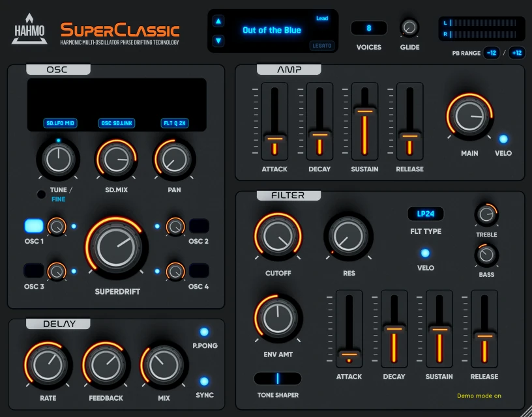Screen dimensions: 532x417
Task: Enable the OSC 2 button
Action: coord(199,226)
